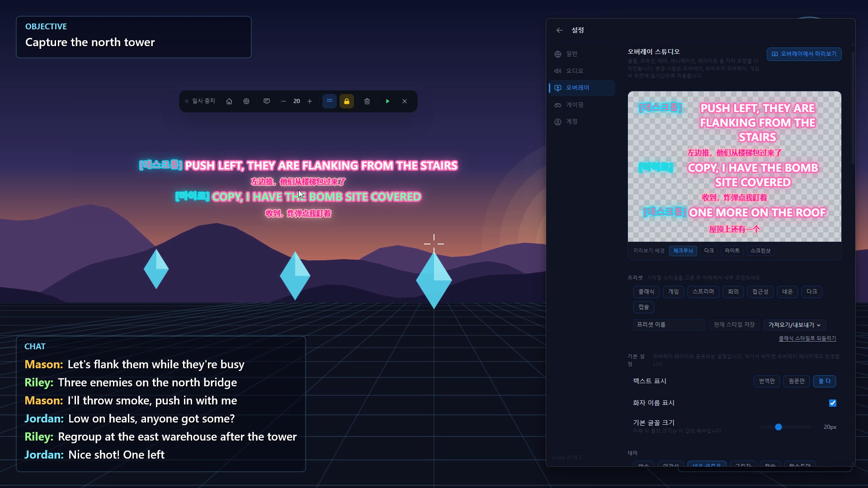Apply the 캡슐 preset
868x488 pixels.
(644, 307)
